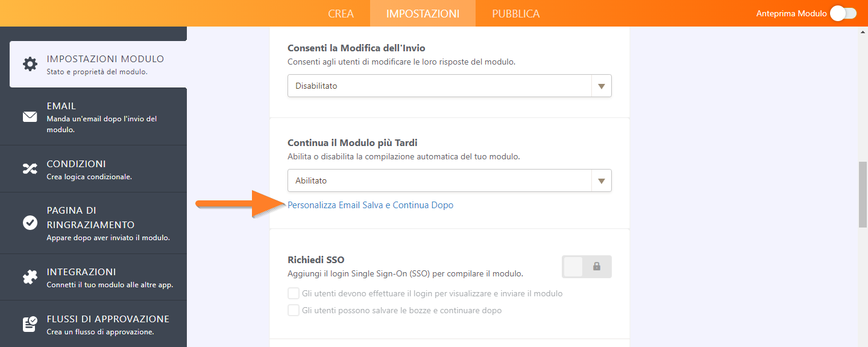Check the login-required checkbox for viewing module
Screen dimensions: 868x347
point(294,293)
